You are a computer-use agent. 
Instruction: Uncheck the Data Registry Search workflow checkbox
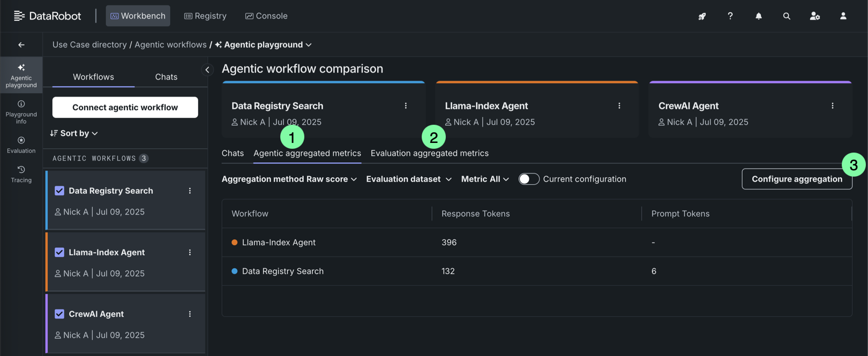click(x=59, y=191)
